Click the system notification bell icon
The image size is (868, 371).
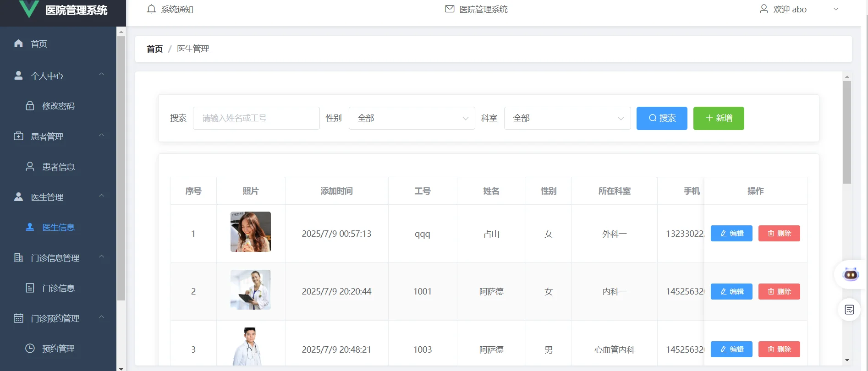click(151, 9)
